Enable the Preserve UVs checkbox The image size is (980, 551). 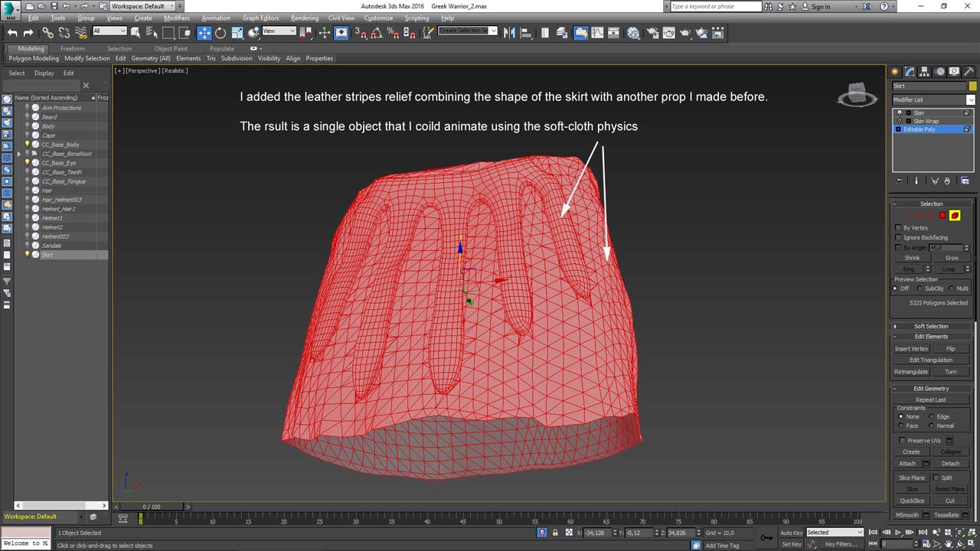point(902,440)
